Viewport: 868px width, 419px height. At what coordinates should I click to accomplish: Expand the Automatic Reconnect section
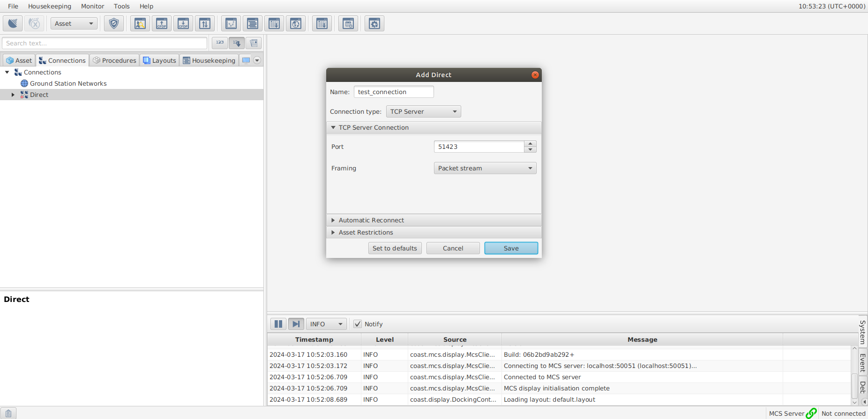(x=371, y=220)
